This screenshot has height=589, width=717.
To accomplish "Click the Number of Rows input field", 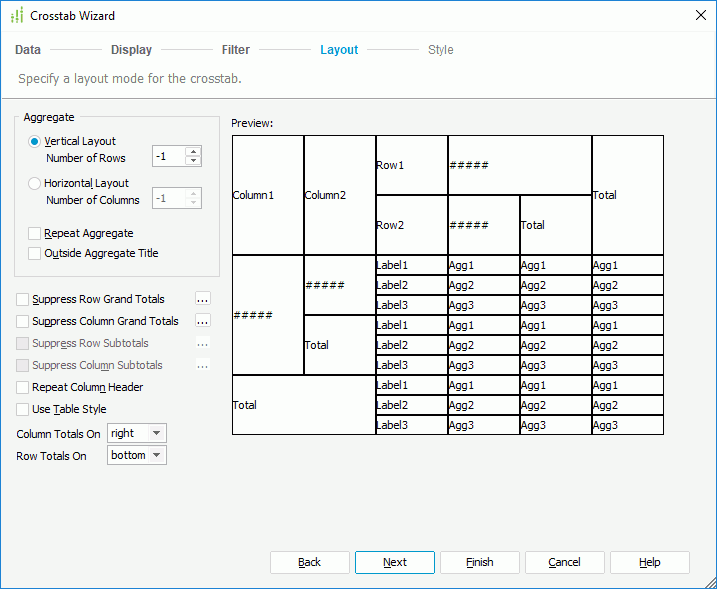I will 169,156.
